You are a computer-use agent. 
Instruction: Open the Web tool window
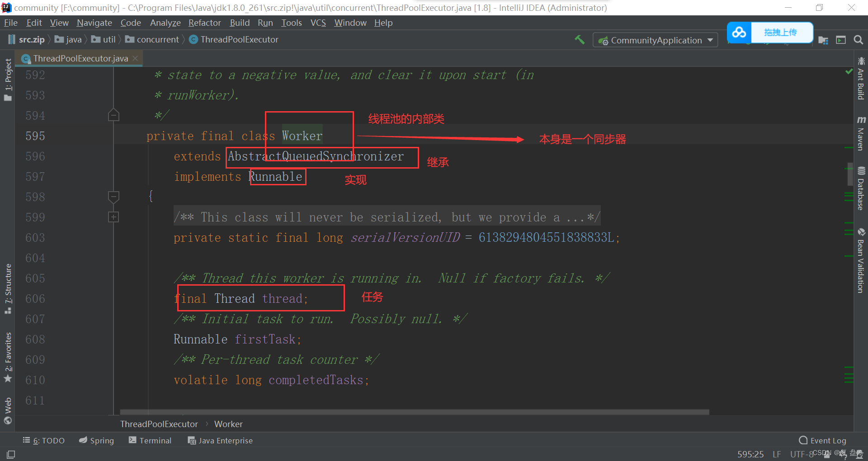click(8, 411)
